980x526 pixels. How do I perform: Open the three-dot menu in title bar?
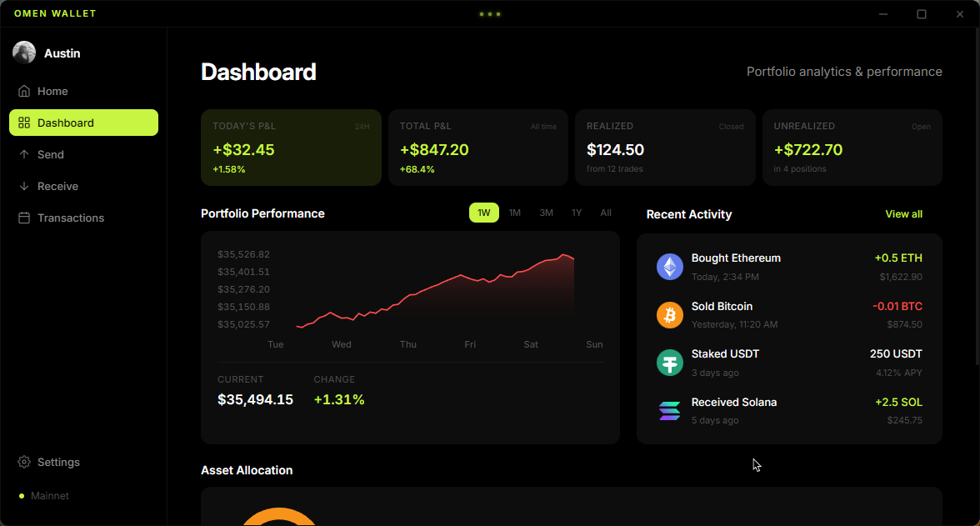click(x=490, y=14)
